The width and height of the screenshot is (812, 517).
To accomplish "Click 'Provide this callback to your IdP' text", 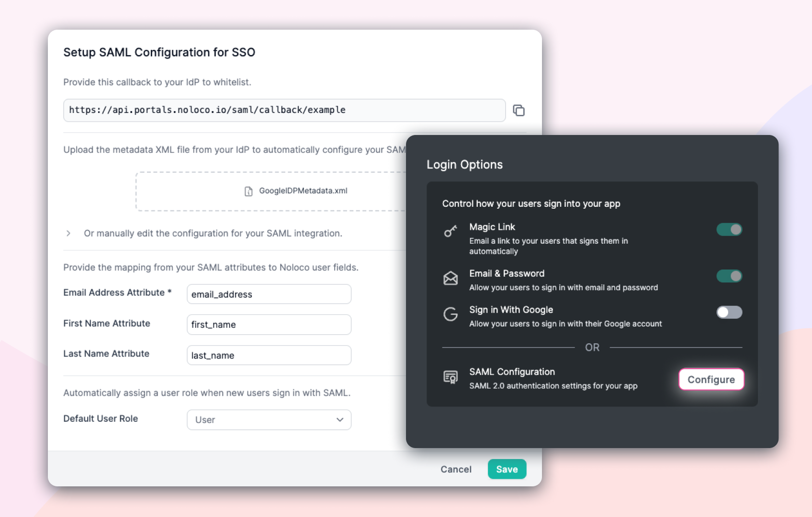I will [x=157, y=82].
